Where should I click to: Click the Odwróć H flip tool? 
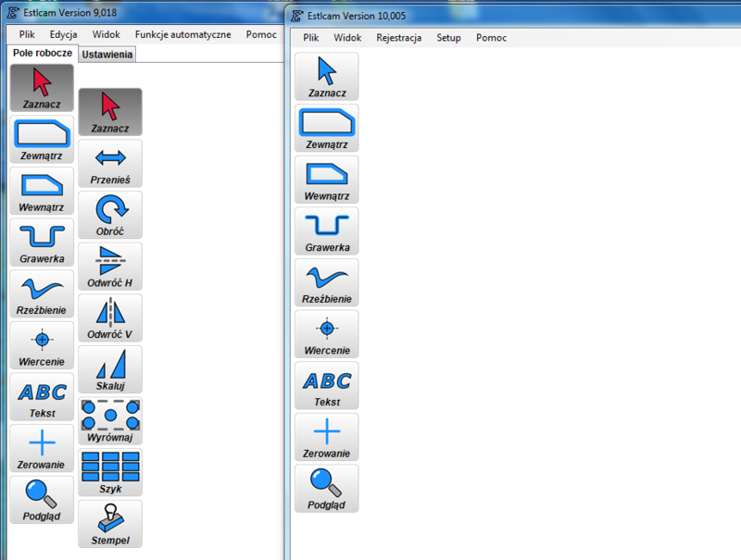coord(110,267)
